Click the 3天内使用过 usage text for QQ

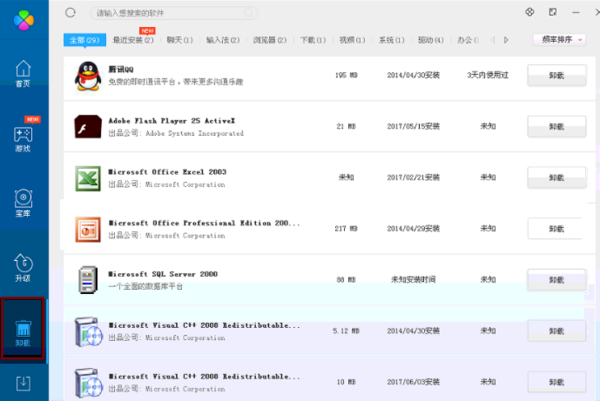(488, 75)
